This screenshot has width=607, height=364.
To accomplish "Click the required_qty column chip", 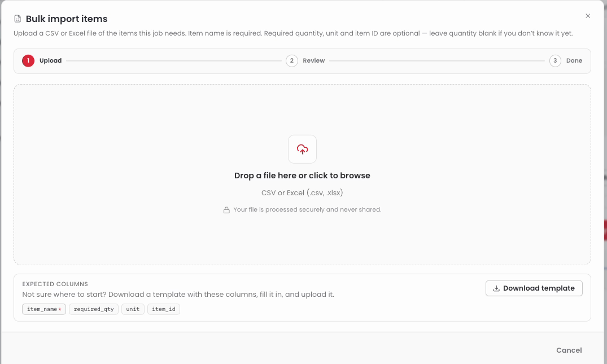I will 94,309.
